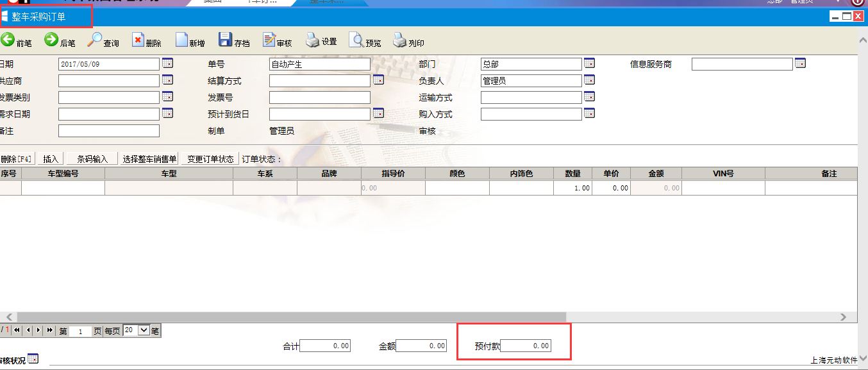
Task: Open the 查询 search tool
Action: 95,40
